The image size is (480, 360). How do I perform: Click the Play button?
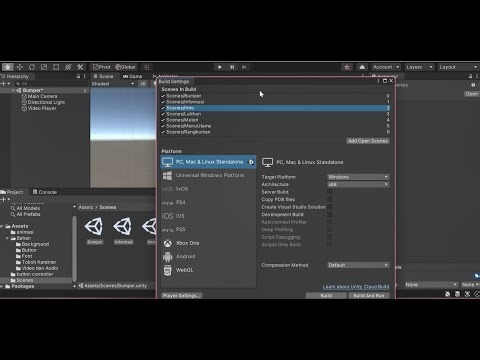point(220,67)
